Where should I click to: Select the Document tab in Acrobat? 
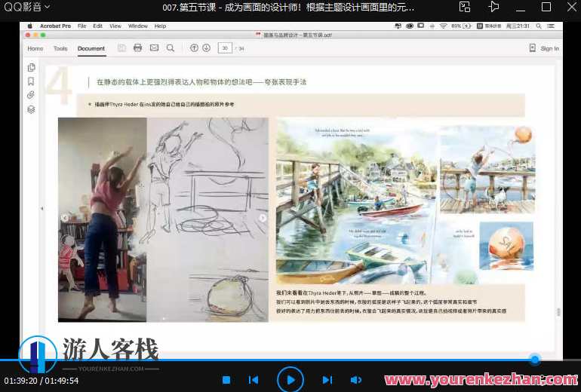tap(91, 48)
